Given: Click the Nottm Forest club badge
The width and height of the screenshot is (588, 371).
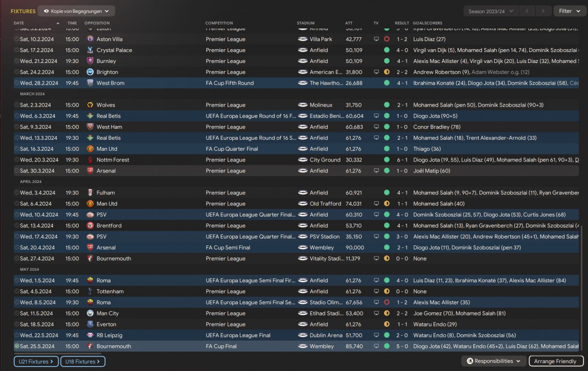Looking at the screenshot, I should [90, 160].
